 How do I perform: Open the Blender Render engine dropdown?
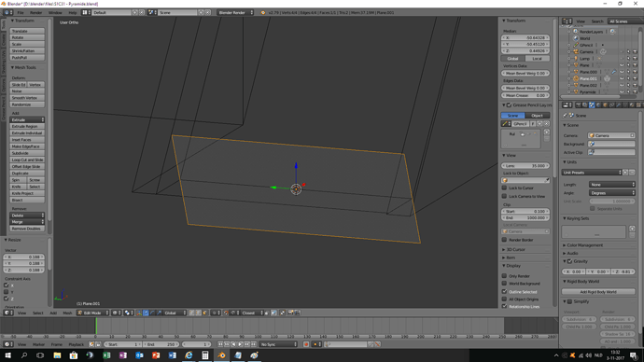pos(235,13)
